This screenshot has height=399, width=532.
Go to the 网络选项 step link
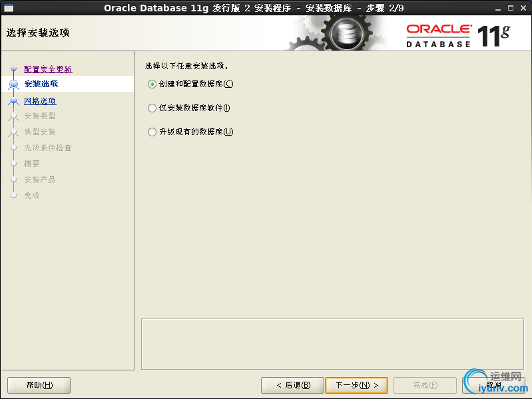click(x=40, y=101)
